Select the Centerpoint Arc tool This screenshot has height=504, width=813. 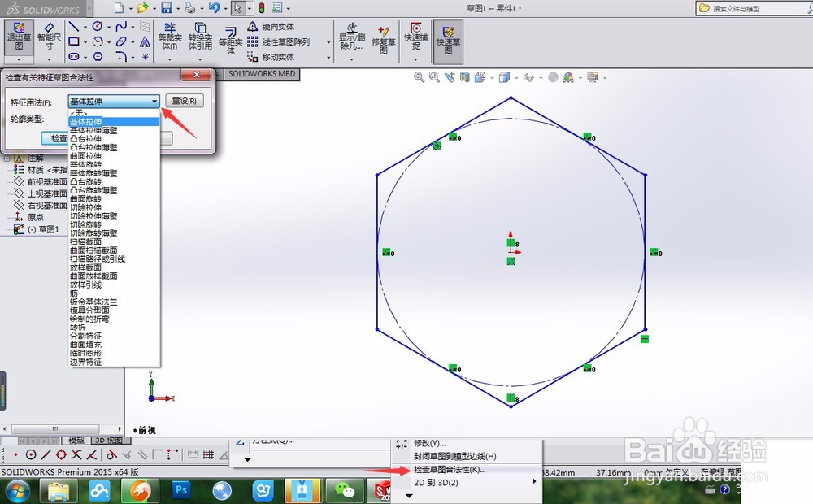click(x=97, y=41)
